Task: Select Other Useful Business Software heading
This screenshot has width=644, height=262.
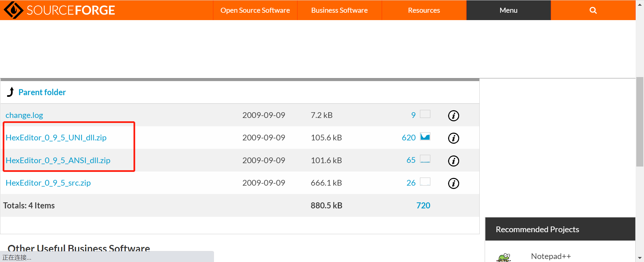Action: (x=79, y=248)
